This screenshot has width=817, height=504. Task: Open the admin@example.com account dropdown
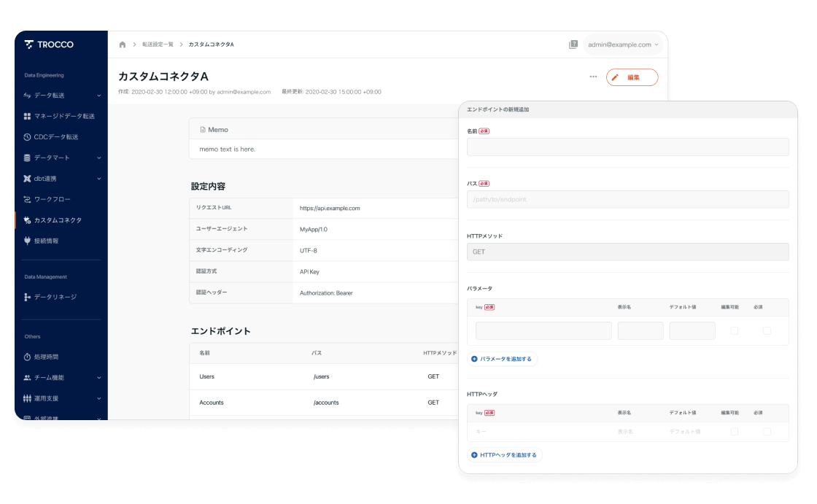(x=623, y=44)
